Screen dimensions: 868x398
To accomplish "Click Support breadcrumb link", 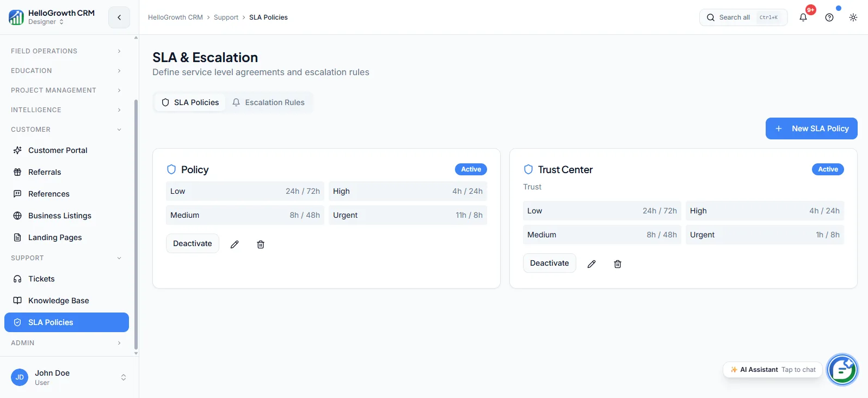I will pos(226,17).
